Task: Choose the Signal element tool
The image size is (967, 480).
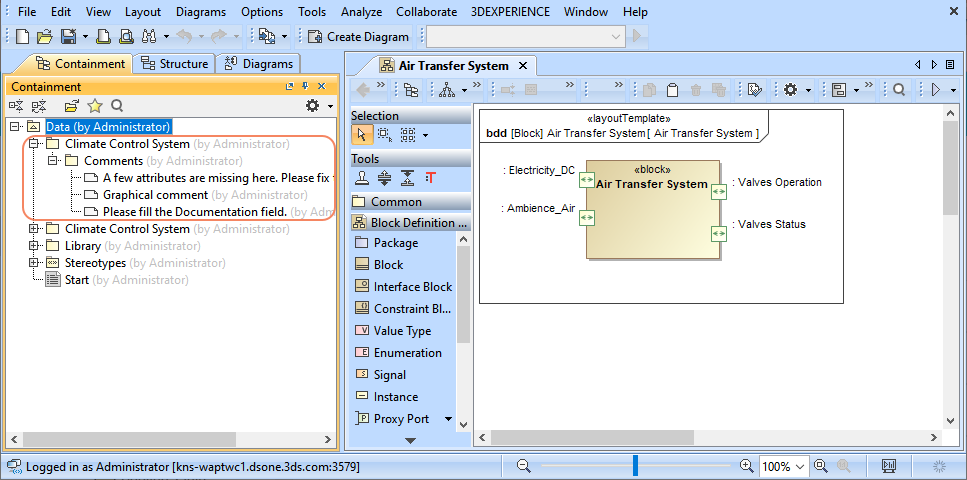Action: [389, 375]
